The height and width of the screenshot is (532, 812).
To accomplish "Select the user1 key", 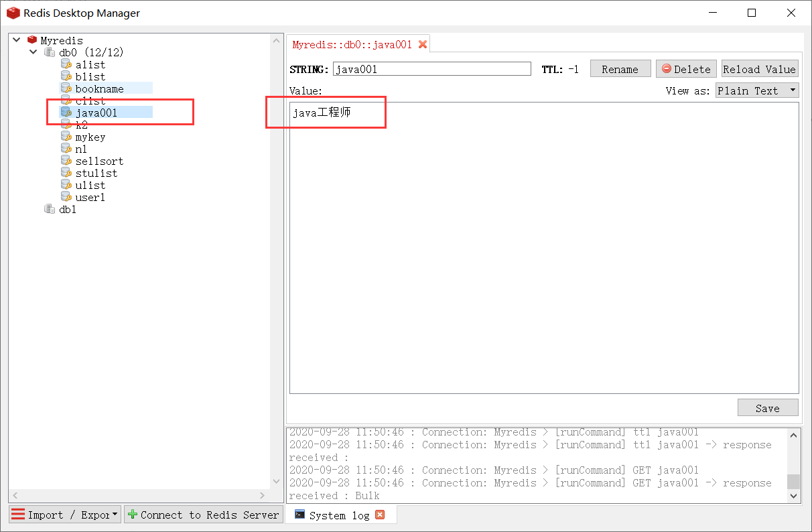I will 90,197.
